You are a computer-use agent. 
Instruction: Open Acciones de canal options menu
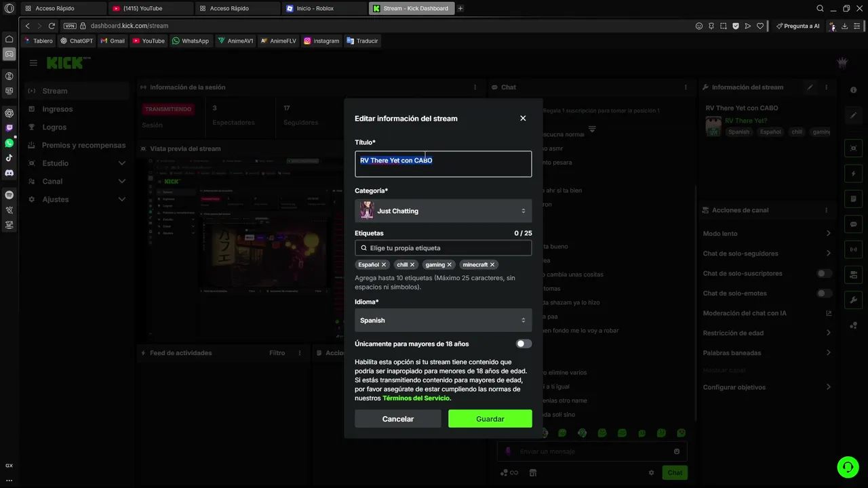click(x=826, y=210)
